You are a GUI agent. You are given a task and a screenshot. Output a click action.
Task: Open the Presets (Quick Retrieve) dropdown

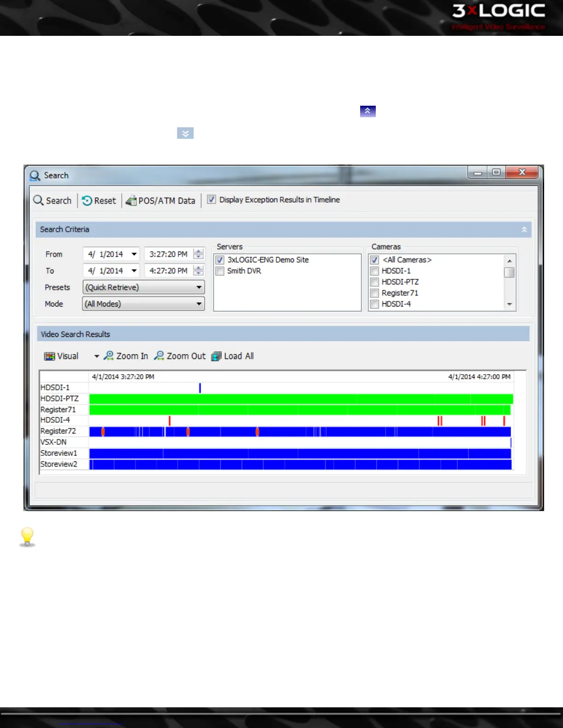[144, 287]
